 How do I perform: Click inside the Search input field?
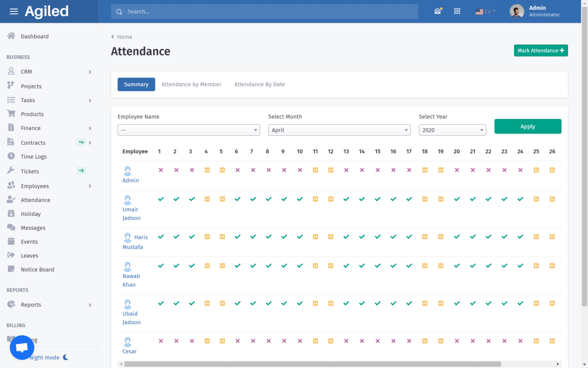(265, 11)
